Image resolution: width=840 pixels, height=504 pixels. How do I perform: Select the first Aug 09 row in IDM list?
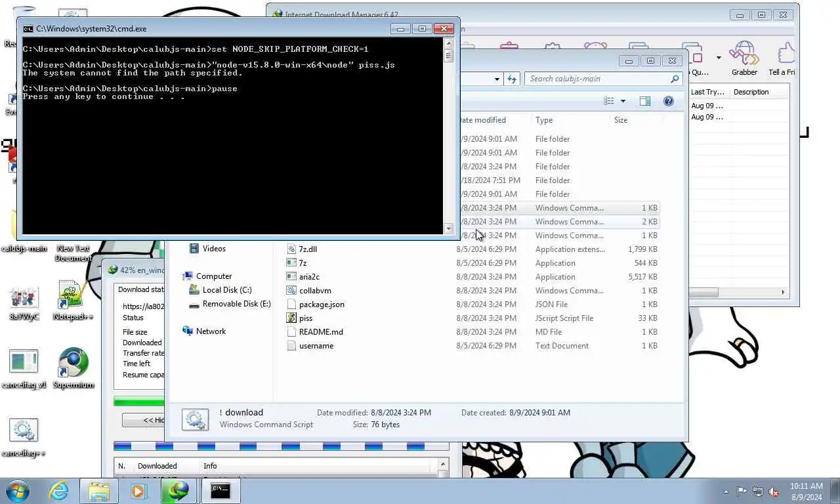(738, 106)
